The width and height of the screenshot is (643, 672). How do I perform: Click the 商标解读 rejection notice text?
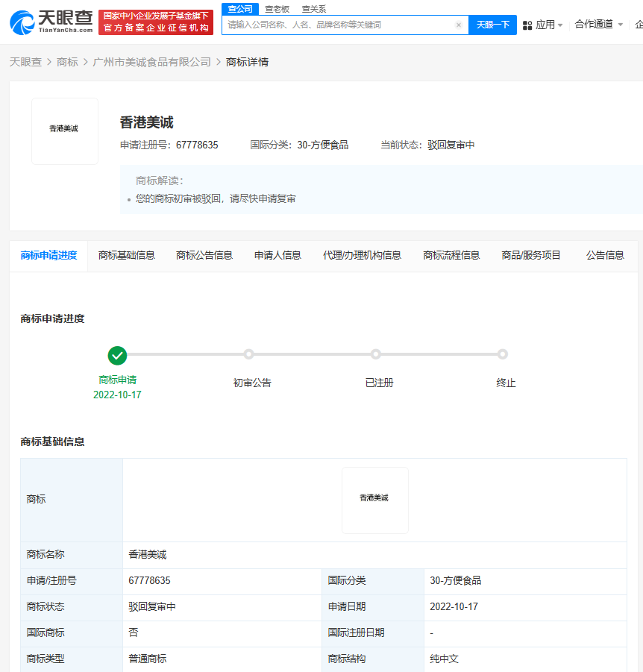(x=216, y=199)
